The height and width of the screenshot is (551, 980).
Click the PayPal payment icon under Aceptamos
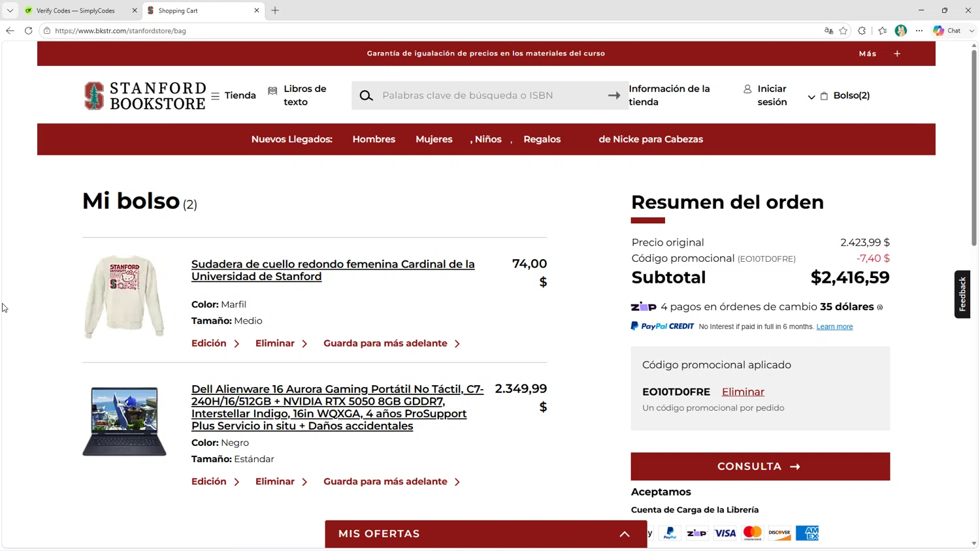pyautogui.click(x=670, y=533)
